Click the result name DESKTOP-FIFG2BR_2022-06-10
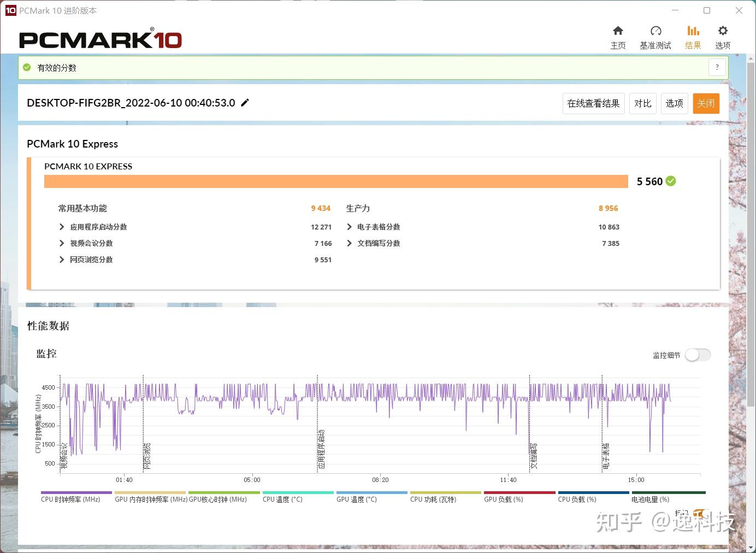This screenshot has height=553, width=756. coord(131,103)
